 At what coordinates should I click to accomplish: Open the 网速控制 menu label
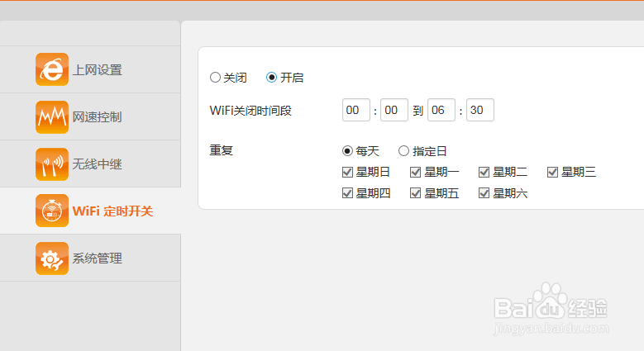tap(98, 117)
